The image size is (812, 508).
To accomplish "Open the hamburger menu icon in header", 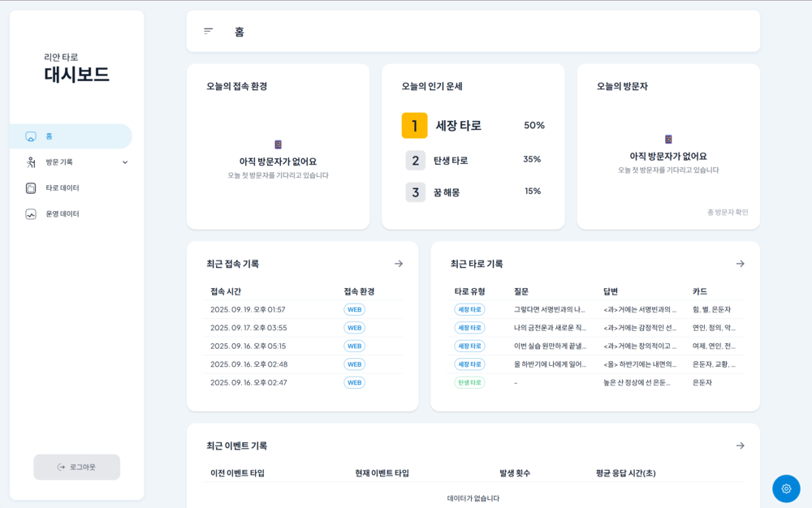I will click(x=208, y=30).
